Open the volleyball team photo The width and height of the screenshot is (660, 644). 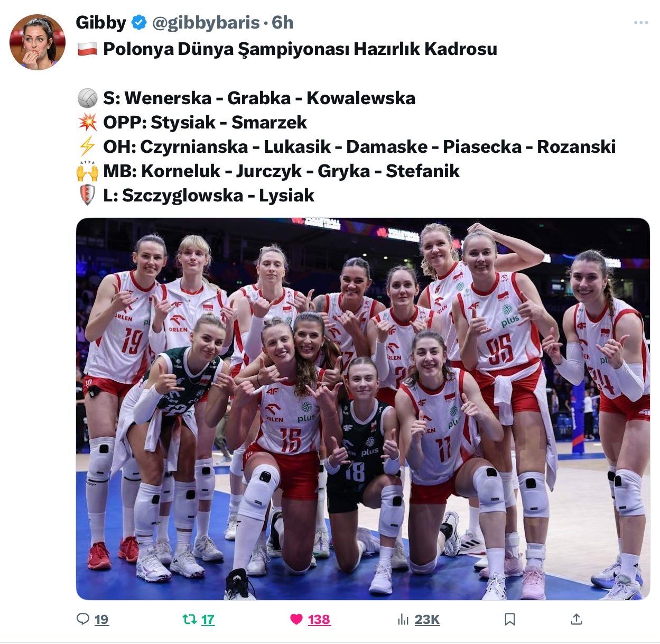click(x=363, y=409)
